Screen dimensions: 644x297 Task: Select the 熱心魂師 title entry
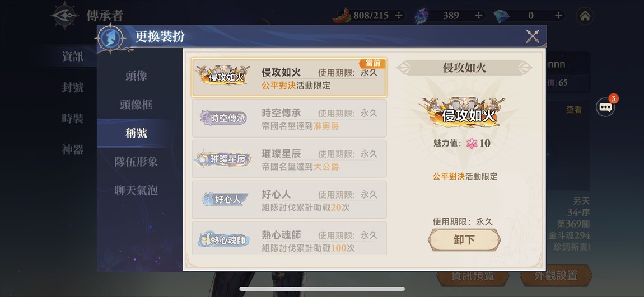[289, 238]
